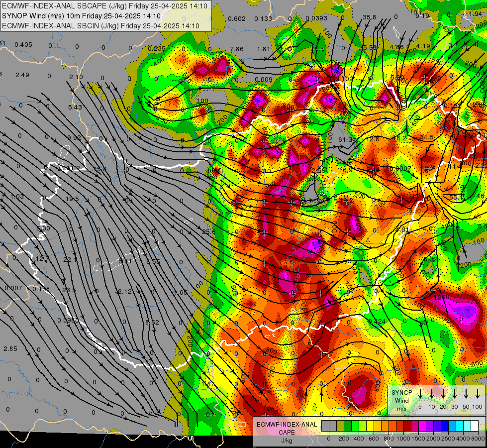Click the map value 0.405
Viewport: 487px width, 448px height.
click(23, 44)
